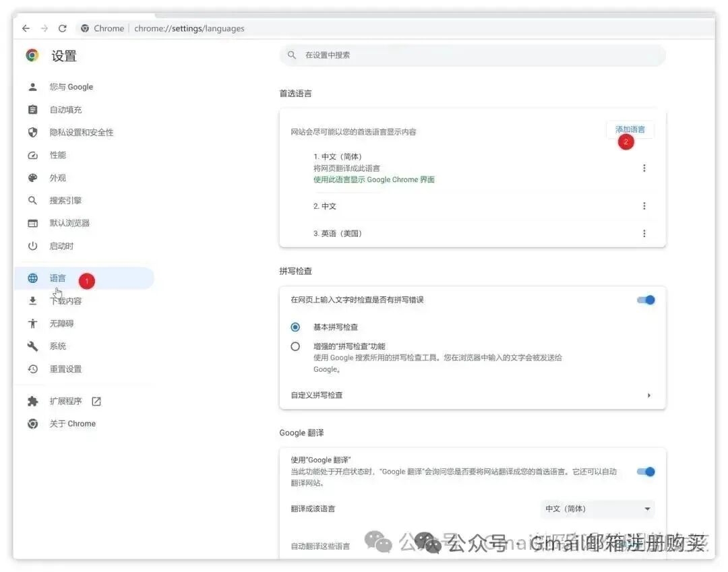The height and width of the screenshot is (572, 728).
Task: Click the browser refresh icon
Action: pyautogui.click(x=62, y=28)
